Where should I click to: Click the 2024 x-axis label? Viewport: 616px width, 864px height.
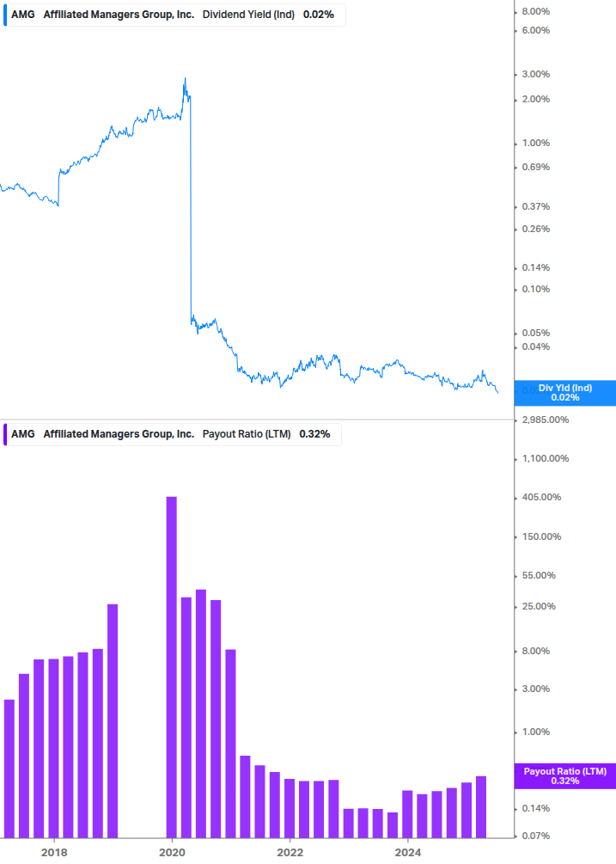click(408, 853)
